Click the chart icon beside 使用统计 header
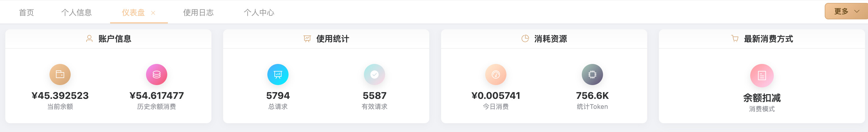This screenshot has width=868, height=132. pos(307,39)
